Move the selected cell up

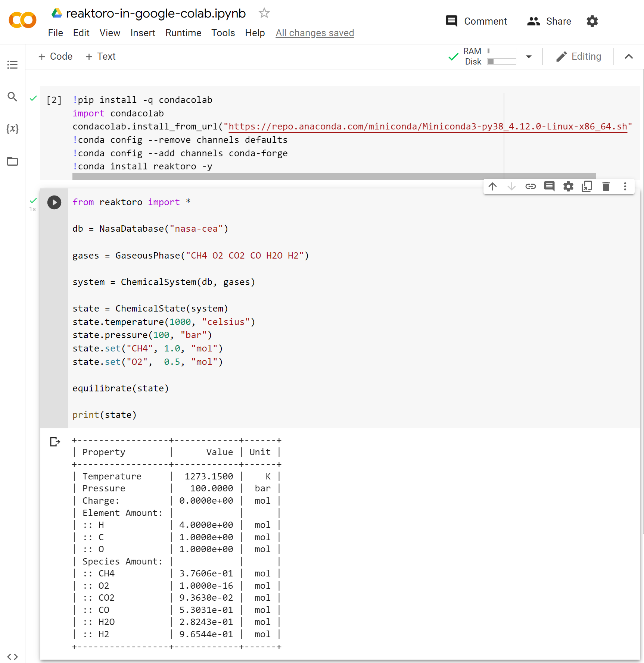click(x=493, y=186)
